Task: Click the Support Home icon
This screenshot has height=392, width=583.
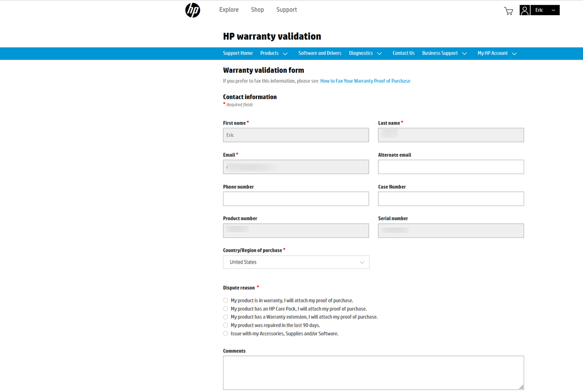Action: (x=238, y=53)
